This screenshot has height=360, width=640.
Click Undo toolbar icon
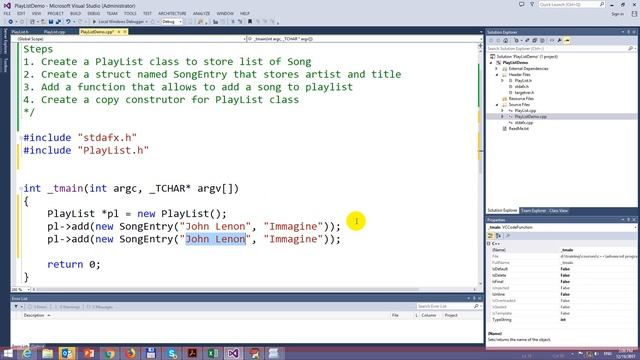68,22
